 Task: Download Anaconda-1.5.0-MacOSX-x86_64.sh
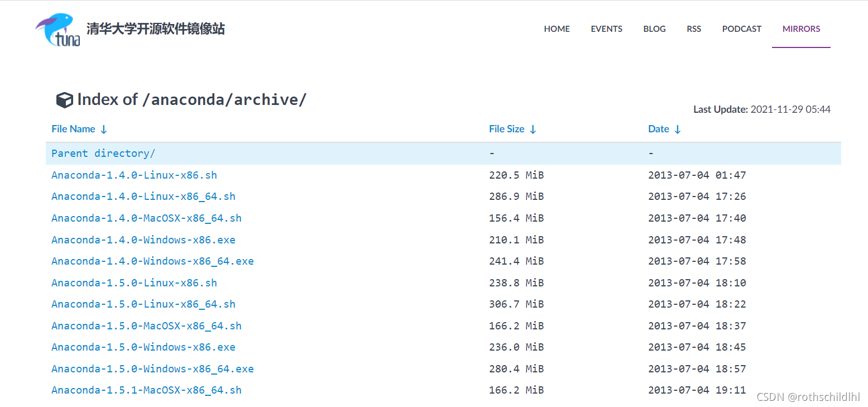[146, 325]
